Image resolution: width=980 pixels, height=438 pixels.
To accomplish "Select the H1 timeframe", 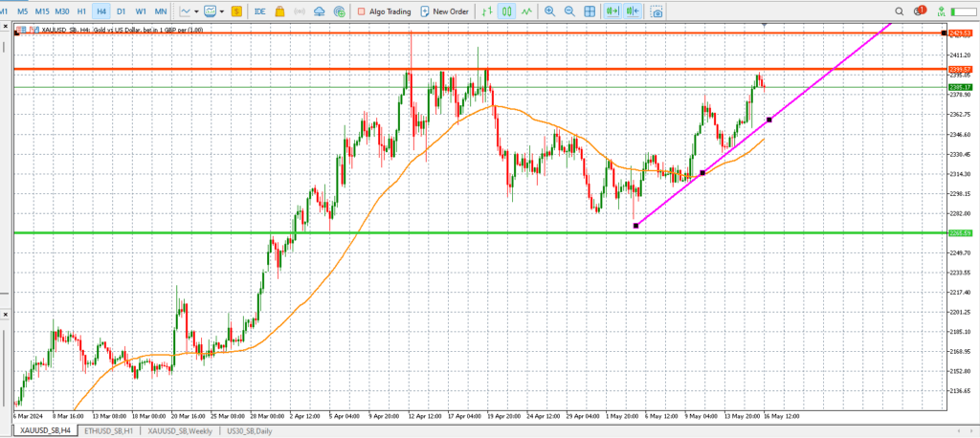I will [x=81, y=11].
